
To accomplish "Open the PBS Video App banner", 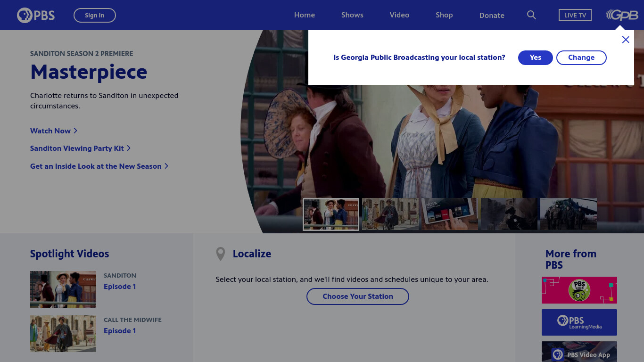I will (579, 352).
